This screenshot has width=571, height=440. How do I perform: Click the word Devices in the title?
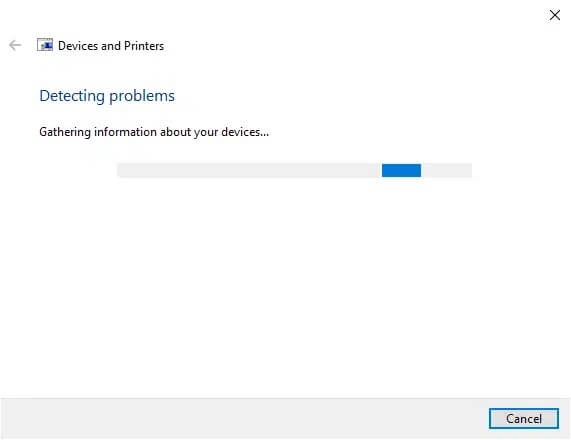[x=78, y=46]
